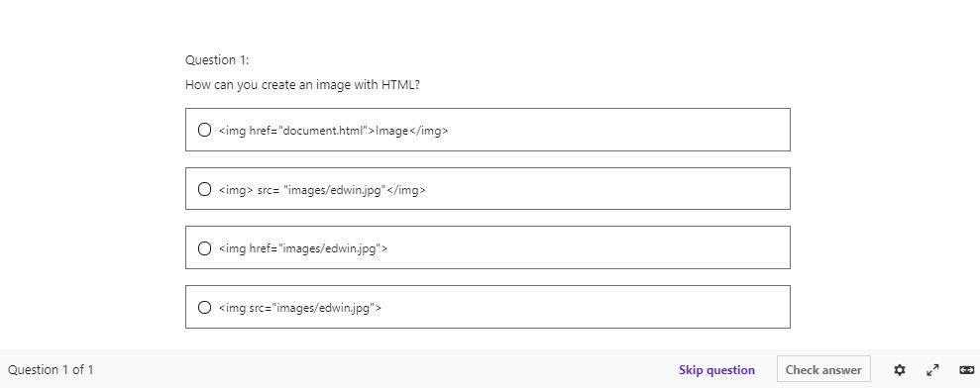Click empty area of second answer box
Viewport: 980px width, 389px height.
(606, 189)
